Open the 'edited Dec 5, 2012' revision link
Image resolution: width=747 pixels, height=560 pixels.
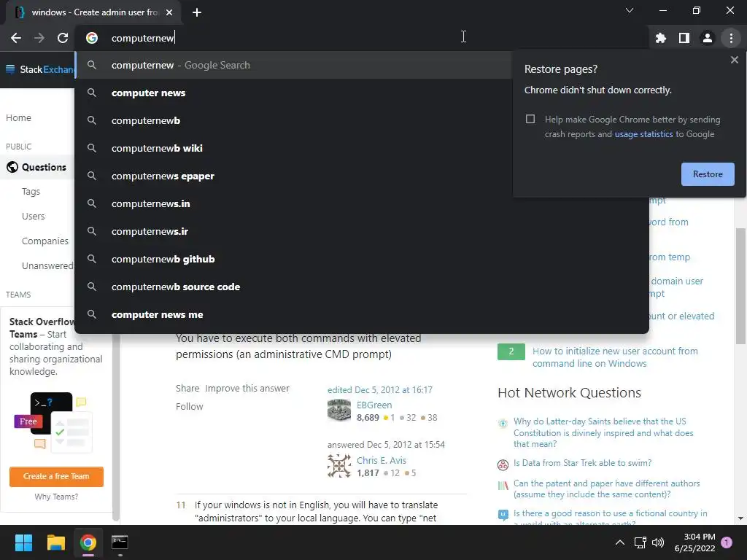(x=380, y=390)
